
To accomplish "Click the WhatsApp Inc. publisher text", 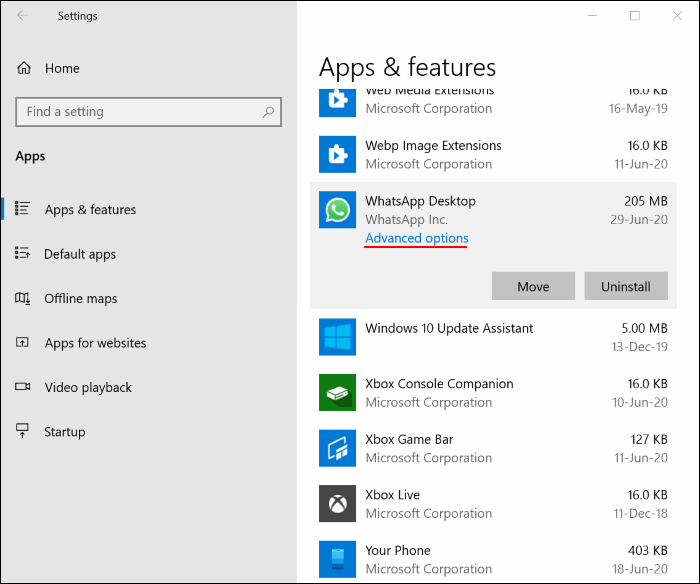I will (407, 220).
